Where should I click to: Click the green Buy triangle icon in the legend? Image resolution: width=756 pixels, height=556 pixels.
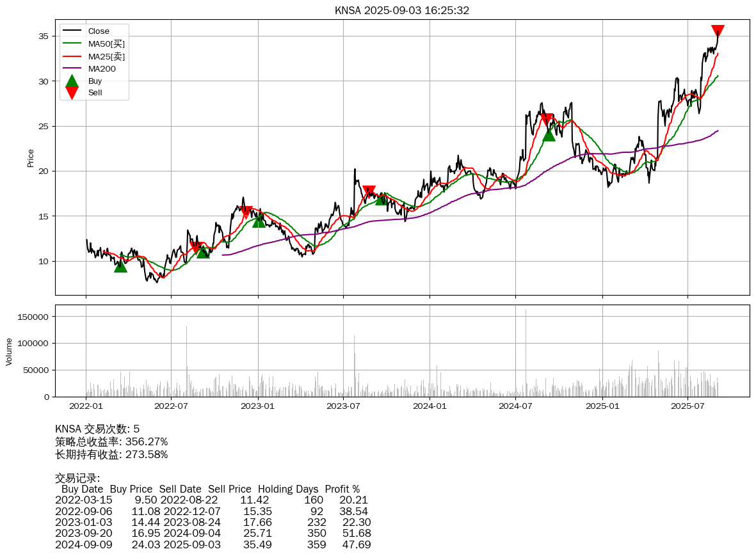[72, 81]
